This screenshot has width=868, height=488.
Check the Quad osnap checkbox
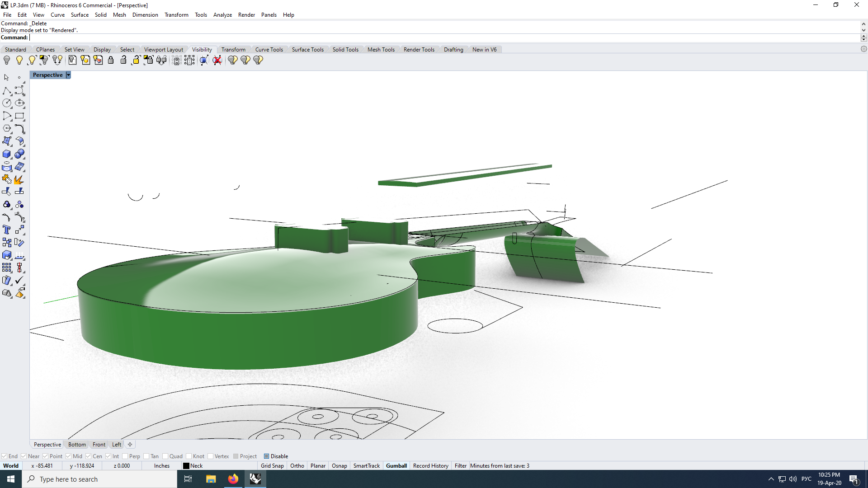pyautogui.click(x=165, y=456)
